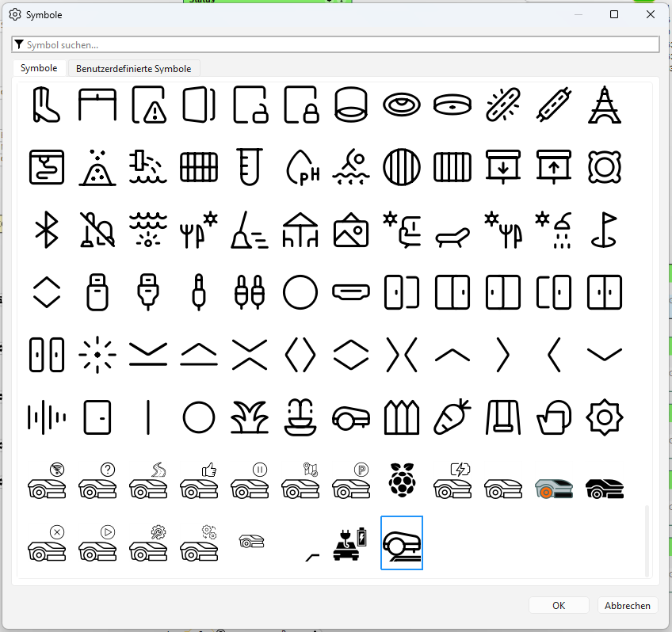Open the Symbole tab

tap(39, 68)
